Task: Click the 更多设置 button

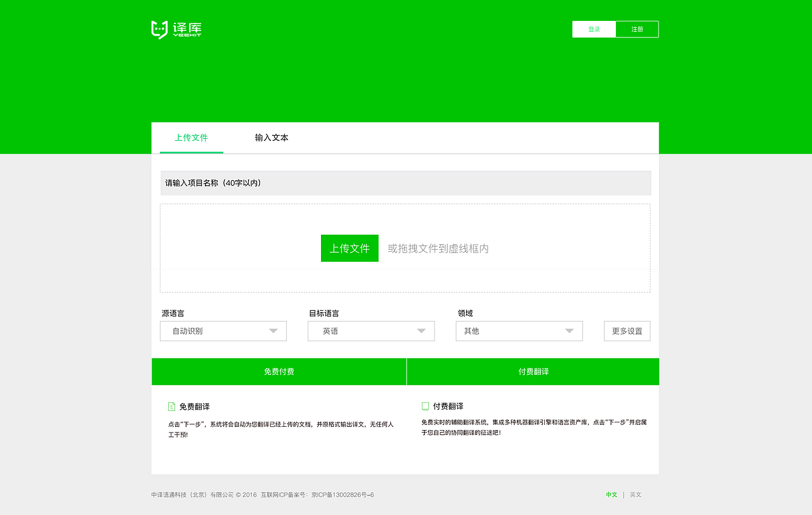Action: coord(627,331)
